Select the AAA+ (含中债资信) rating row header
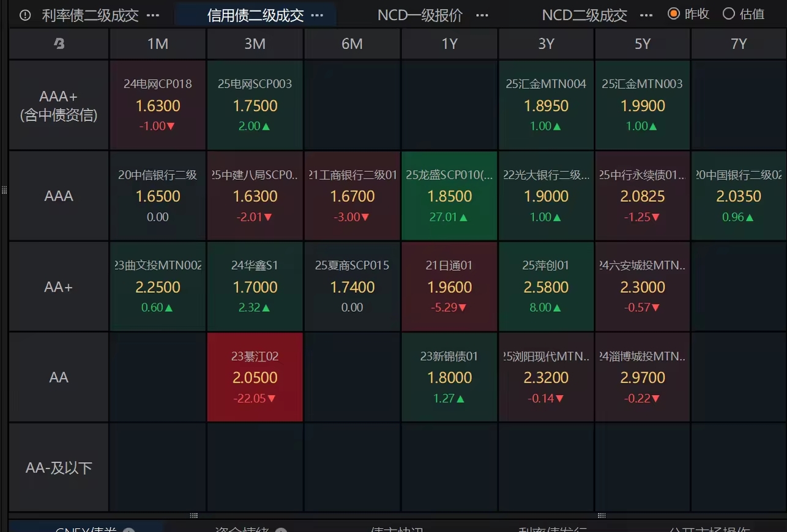This screenshot has height=532, width=787. [x=59, y=105]
